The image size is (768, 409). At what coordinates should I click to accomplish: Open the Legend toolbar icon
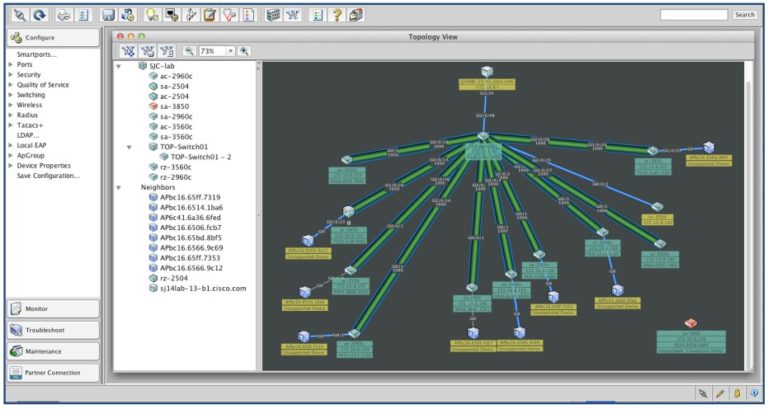pyautogui.click(x=317, y=15)
